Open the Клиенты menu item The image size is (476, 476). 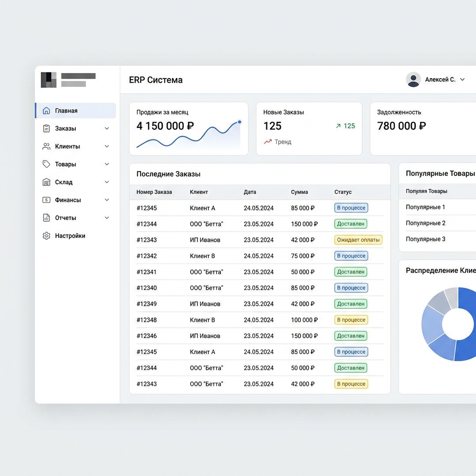tap(76, 146)
